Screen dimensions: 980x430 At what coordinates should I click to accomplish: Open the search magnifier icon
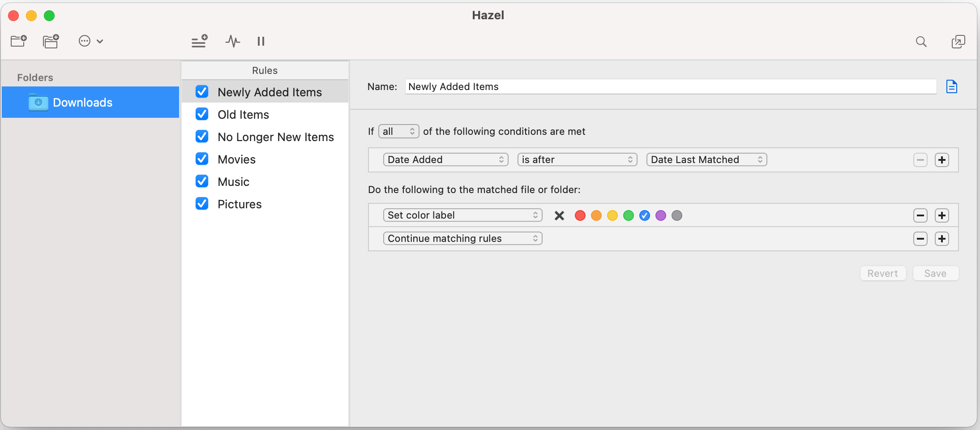(x=921, y=42)
